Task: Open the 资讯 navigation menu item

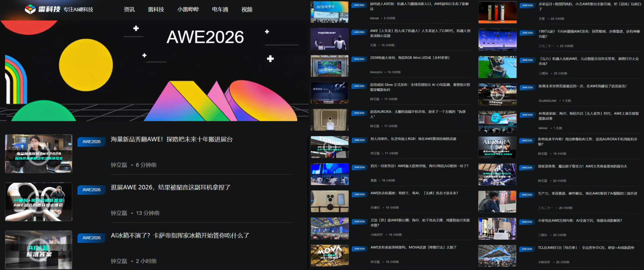Action: click(x=129, y=9)
